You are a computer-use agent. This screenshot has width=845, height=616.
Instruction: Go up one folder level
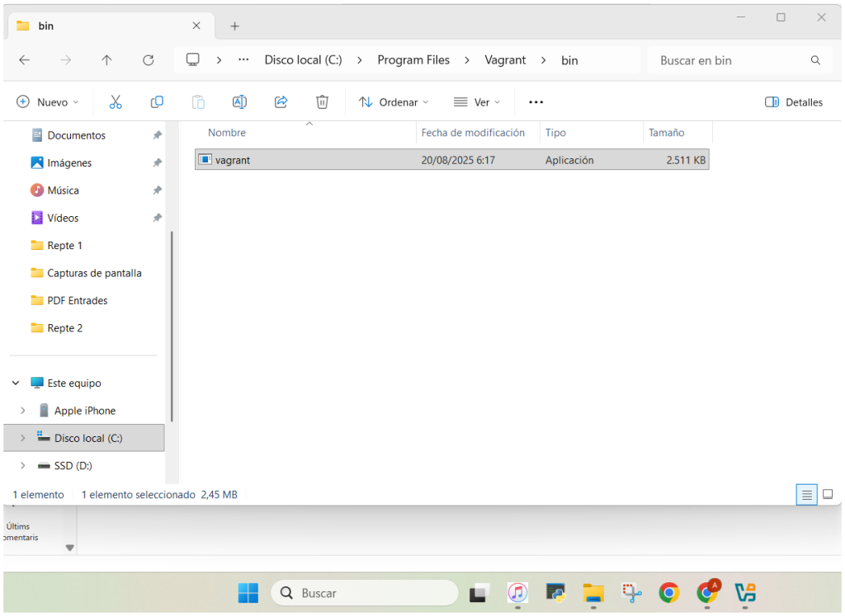tap(106, 60)
